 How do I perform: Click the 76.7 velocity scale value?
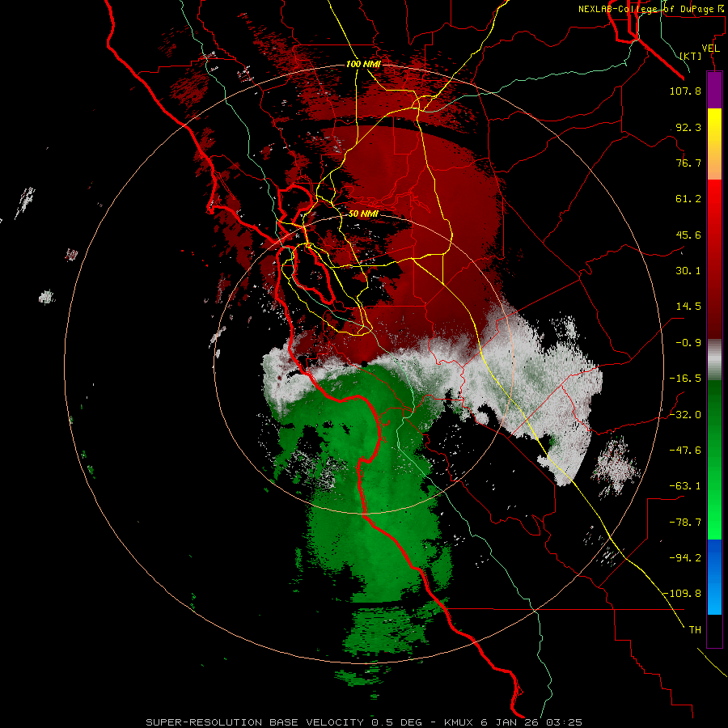click(688, 163)
